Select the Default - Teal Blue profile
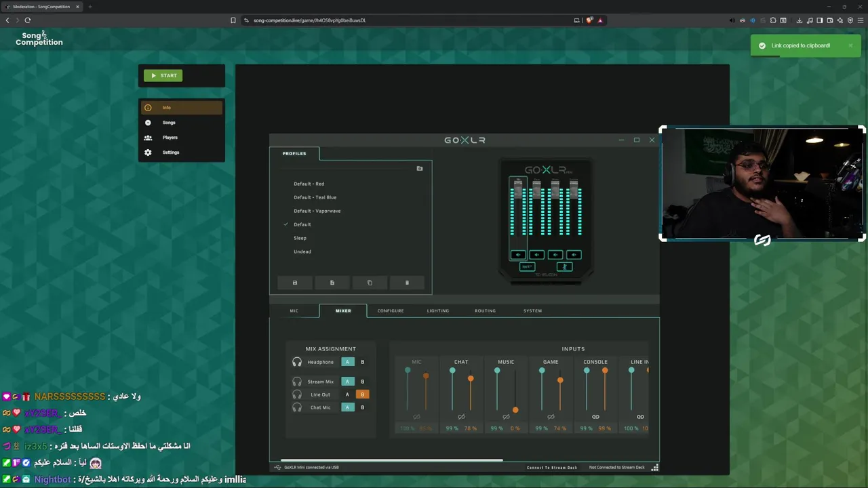Viewport: 868px width, 488px height. [x=315, y=197]
